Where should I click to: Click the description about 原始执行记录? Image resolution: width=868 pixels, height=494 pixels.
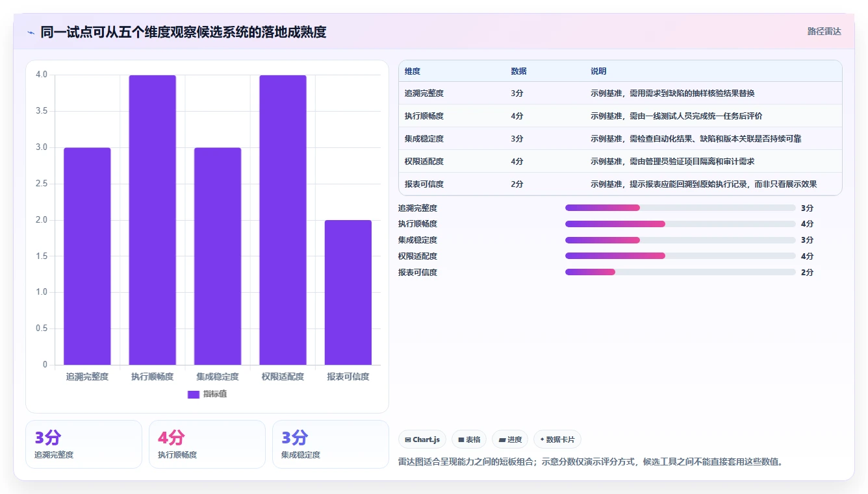coord(704,184)
